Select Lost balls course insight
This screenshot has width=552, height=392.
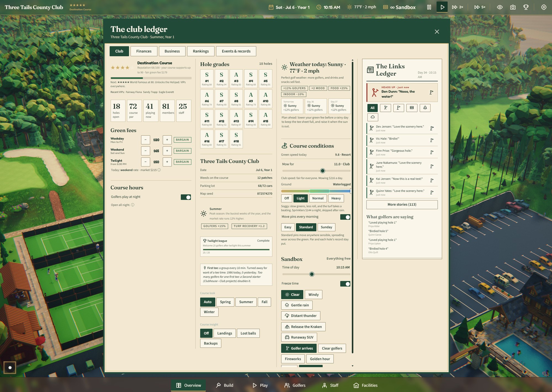[x=248, y=333]
